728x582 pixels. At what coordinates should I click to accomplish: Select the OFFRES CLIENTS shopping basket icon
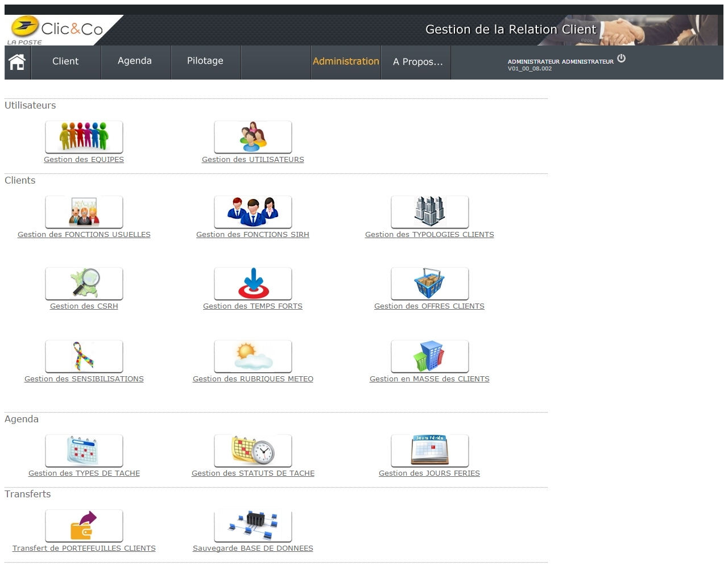[x=429, y=283]
